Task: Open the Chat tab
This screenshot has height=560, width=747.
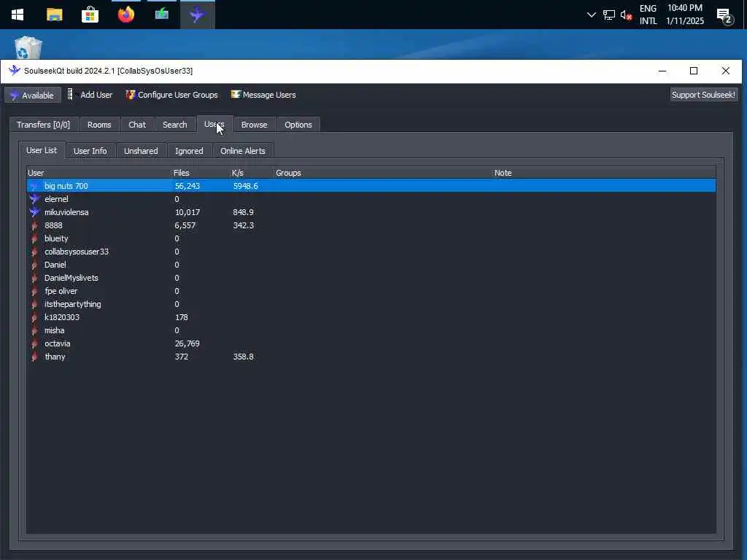Action: (137, 125)
